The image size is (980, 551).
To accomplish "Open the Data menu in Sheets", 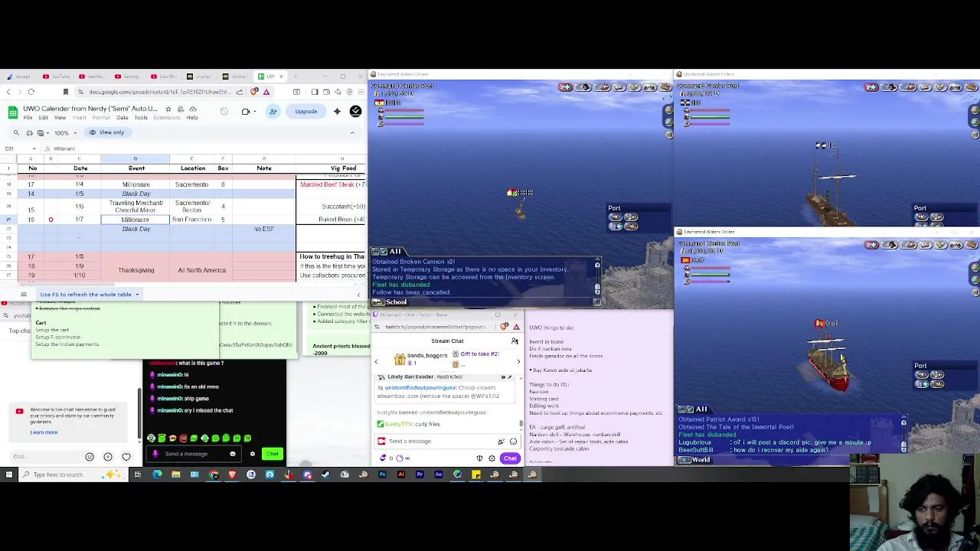I will 122,118.
